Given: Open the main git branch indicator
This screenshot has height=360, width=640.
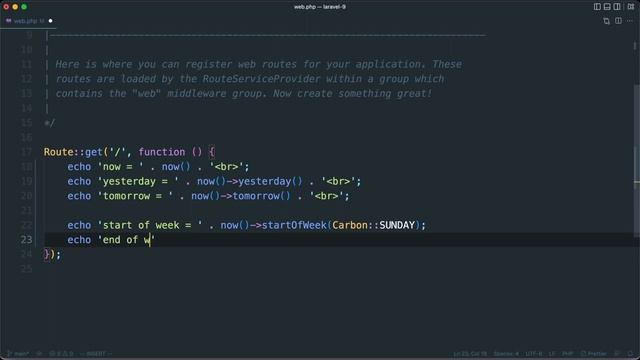Looking at the screenshot, I should [x=18, y=353].
